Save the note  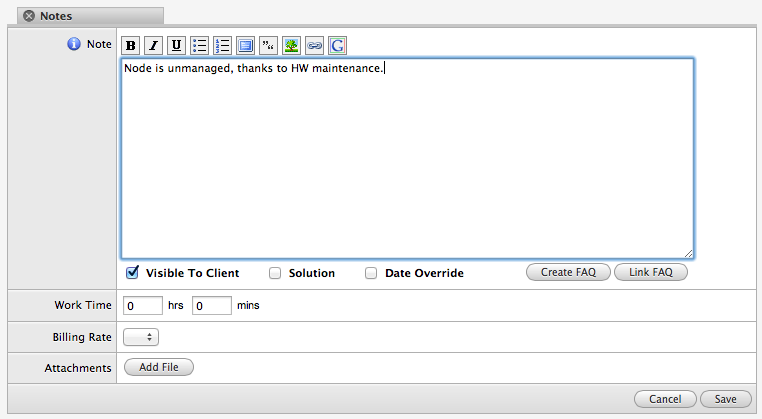(x=726, y=399)
